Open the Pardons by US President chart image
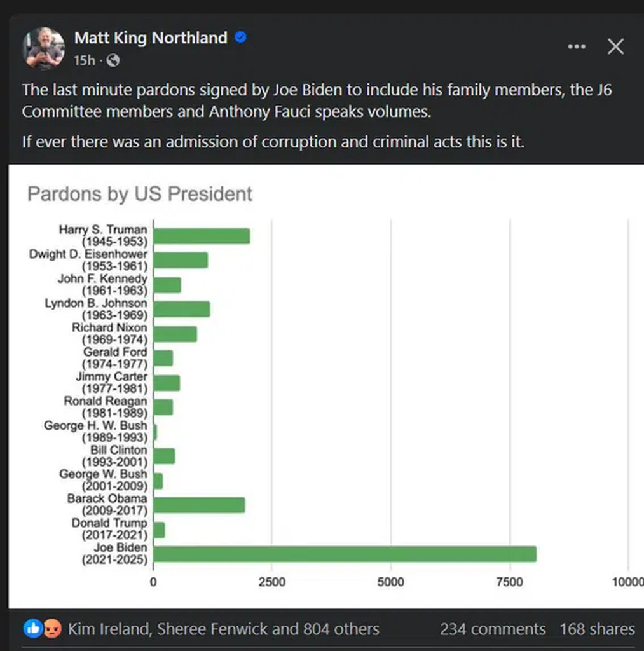The image size is (644, 651). (x=326, y=387)
